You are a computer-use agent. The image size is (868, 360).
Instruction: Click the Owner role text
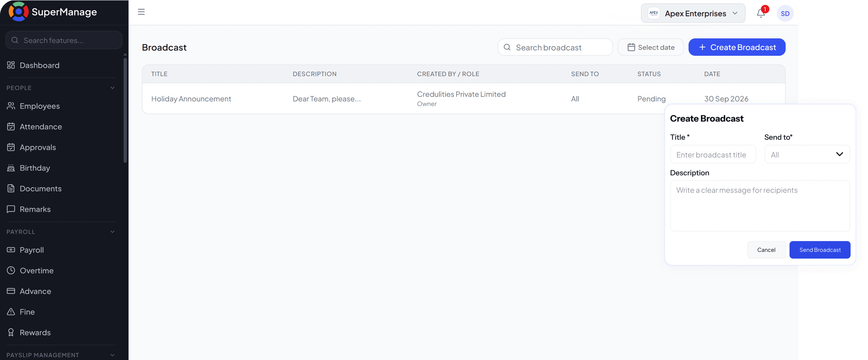click(x=427, y=104)
